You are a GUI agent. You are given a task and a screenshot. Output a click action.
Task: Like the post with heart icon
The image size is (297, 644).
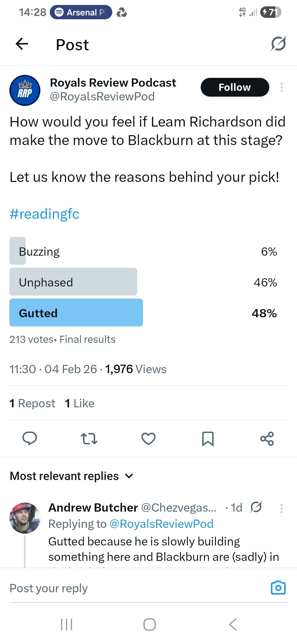pyautogui.click(x=148, y=439)
